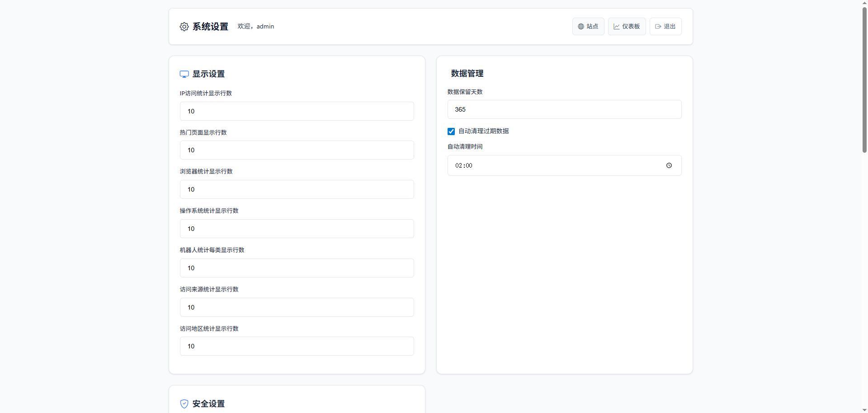Click the IP访问统计显示行数 label

[206, 94]
